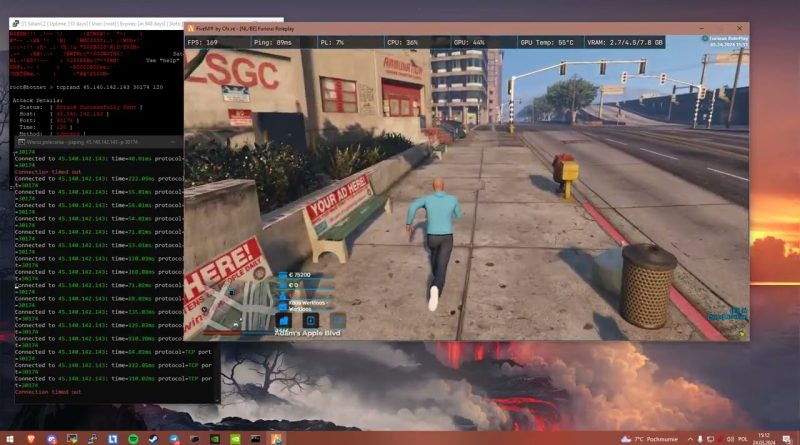
Task: Click the second square HUD icon
Action: point(311,320)
